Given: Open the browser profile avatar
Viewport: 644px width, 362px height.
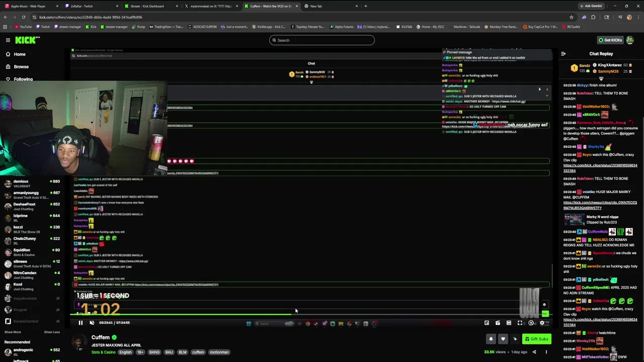Looking at the screenshot, I should (629, 17).
